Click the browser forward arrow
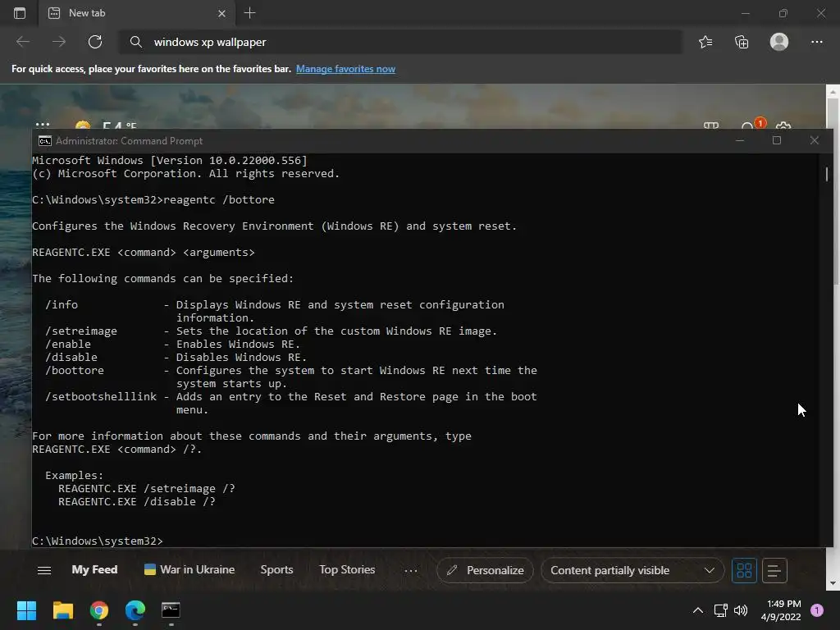Image resolution: width=840 pixels, height=630 pixels. coord(59,42)
